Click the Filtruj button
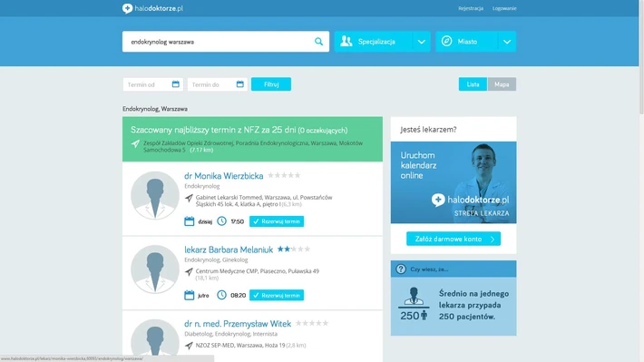Screen dimensions: 644x362 [271, 84]
